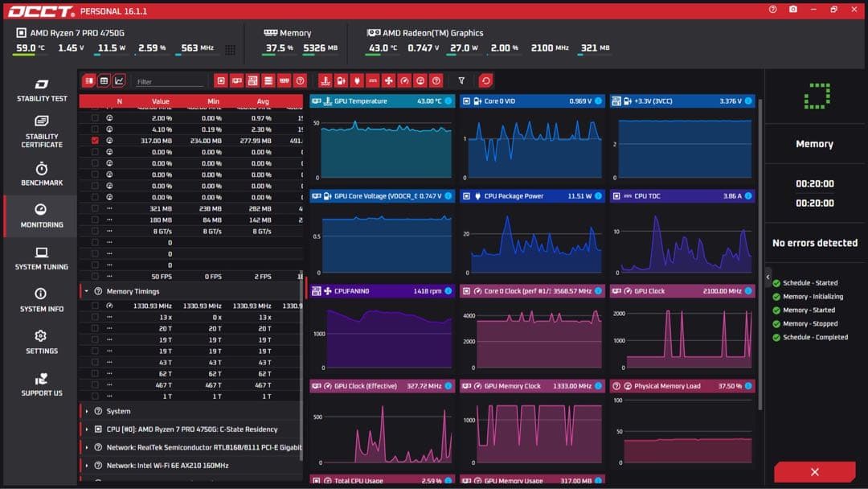Click the grid icon beside 563 MHz
This screenshot has height=489, width=868.
tap(231, 50)
